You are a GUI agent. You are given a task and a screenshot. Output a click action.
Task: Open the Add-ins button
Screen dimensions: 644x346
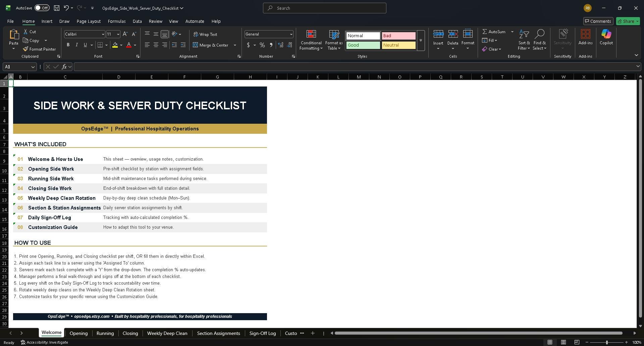(585, 37)
